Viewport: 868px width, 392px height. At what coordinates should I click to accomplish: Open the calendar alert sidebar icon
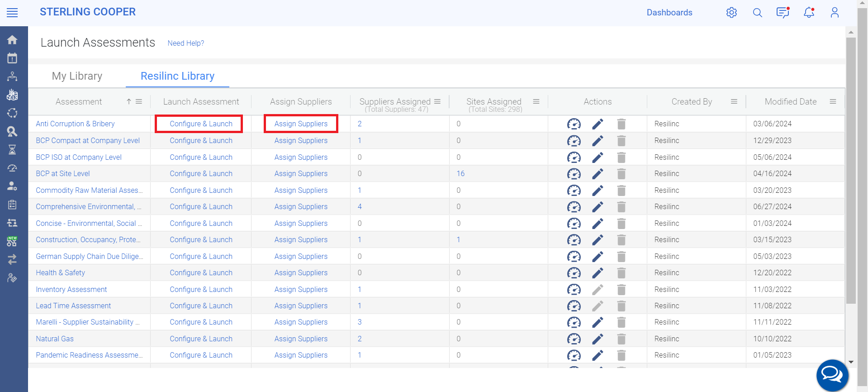[x=12, y=58]
